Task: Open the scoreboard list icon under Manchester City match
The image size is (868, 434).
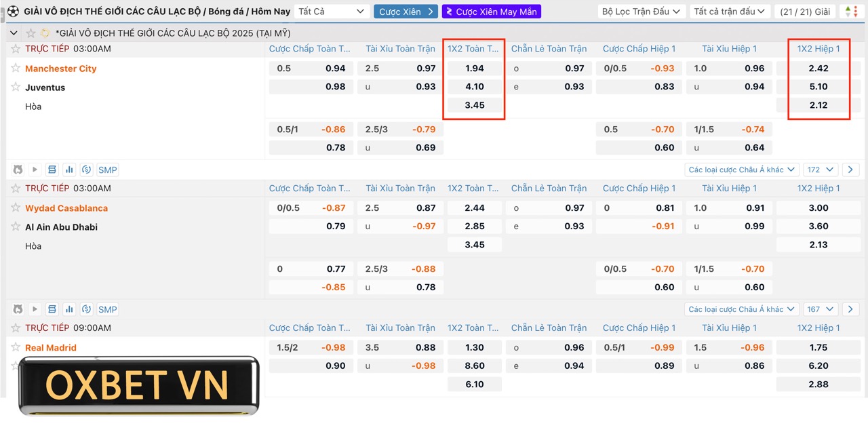Action: coord(52,170)
